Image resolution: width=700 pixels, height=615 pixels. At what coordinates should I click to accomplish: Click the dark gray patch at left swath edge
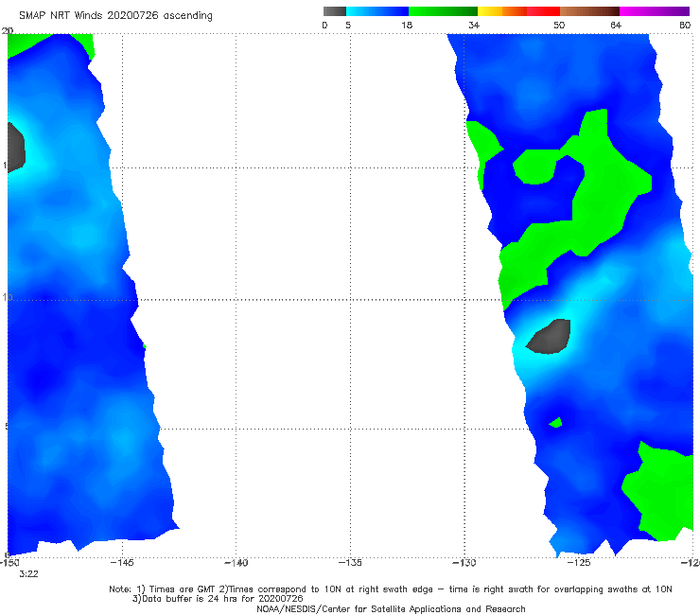(16, 148)
